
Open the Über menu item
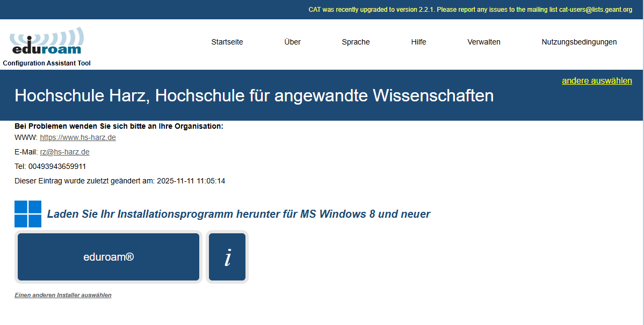click(x=292, y=42)
